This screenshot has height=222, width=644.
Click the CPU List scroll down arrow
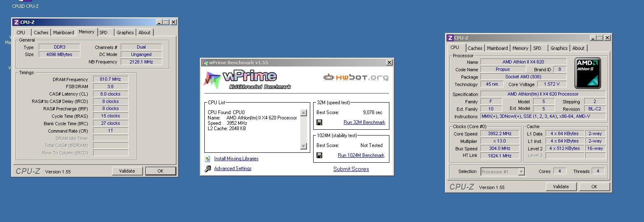point(304,146)
